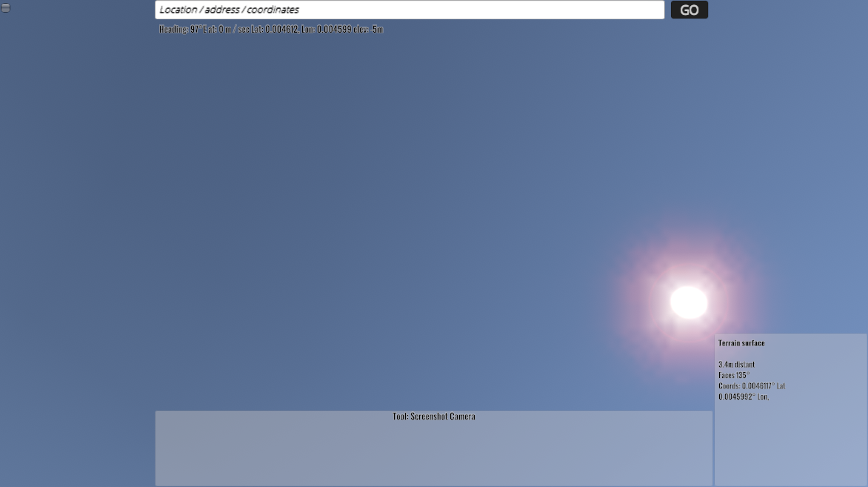868x487 pixels.
Task: Click the elev: -5m readout
Action: click(x=367, y=30)
